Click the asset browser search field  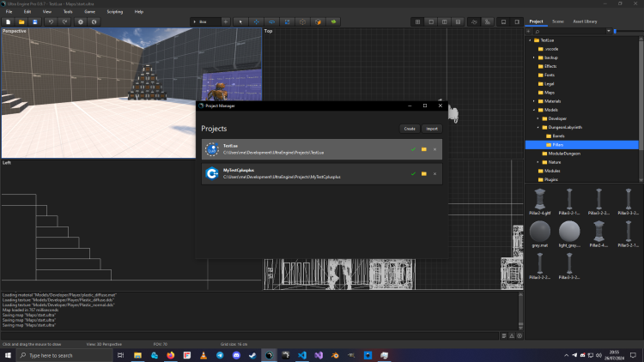tap(569, 31)
